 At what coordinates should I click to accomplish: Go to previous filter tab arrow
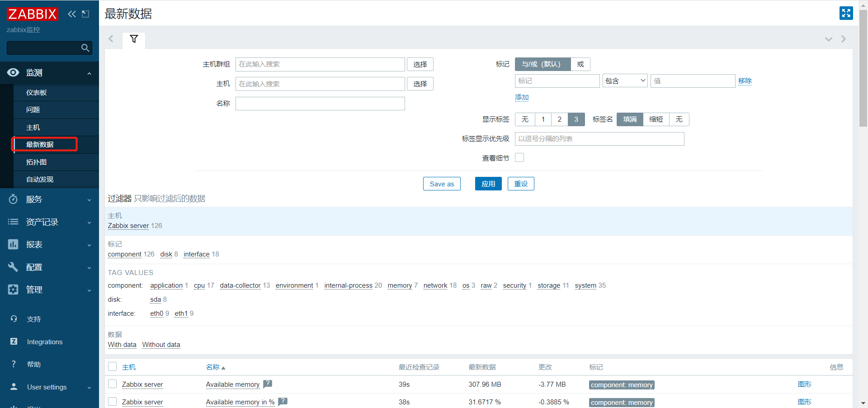[x=111, y=39]
